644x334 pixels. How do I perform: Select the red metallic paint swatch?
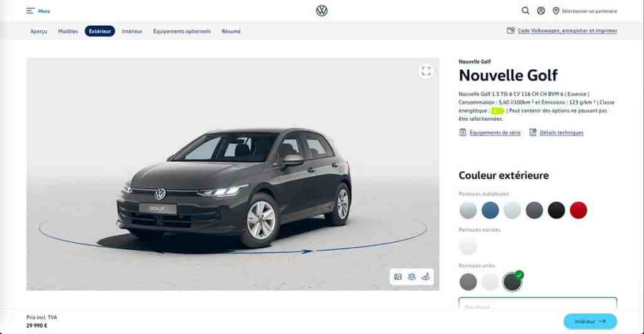pos(579,210)
